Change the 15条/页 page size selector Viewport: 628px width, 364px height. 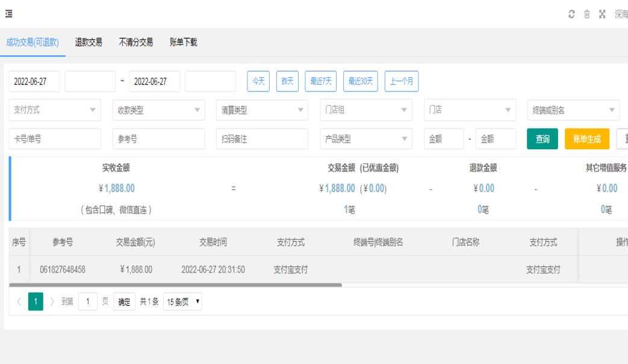click(x=182, y=302)
